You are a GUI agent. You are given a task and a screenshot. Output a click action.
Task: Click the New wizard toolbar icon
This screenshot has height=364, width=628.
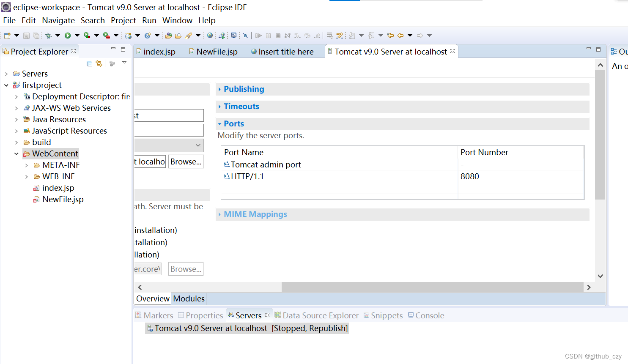coord(7,35)
